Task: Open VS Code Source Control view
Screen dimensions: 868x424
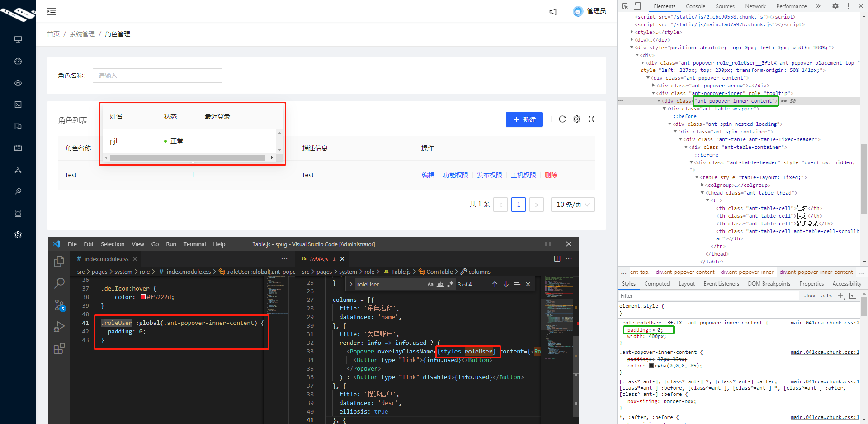Action: [59, 305]
